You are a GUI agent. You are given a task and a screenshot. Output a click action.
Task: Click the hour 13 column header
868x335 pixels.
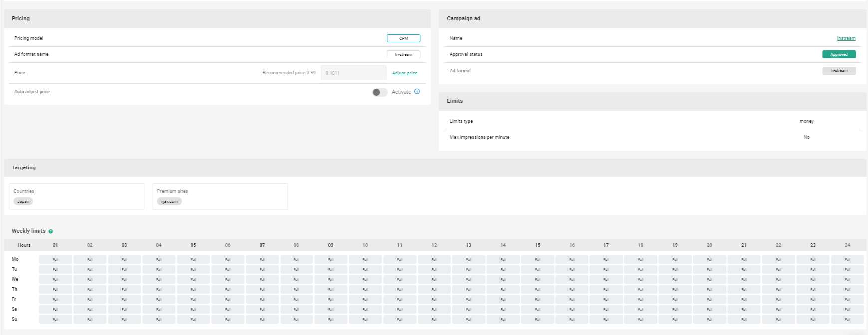tap(468, 245)
